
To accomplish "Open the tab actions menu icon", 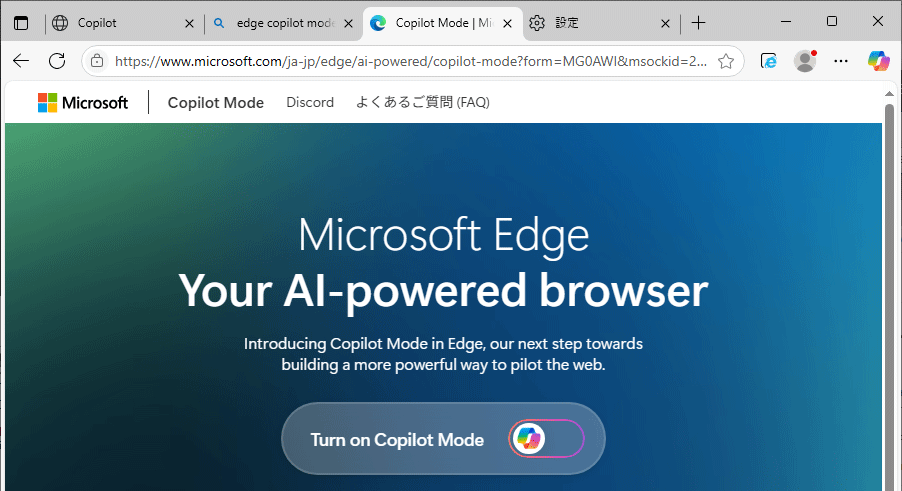I will tap(21, 23).
